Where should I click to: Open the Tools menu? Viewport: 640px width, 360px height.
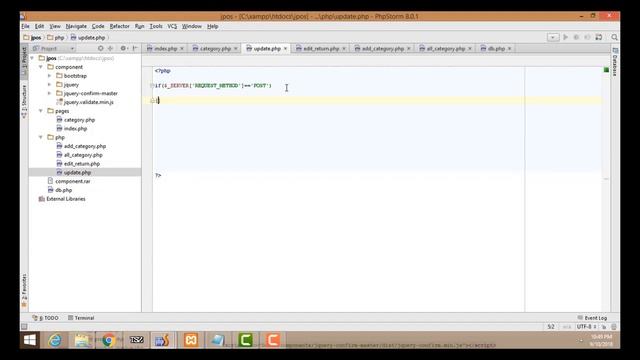[156, 26]
